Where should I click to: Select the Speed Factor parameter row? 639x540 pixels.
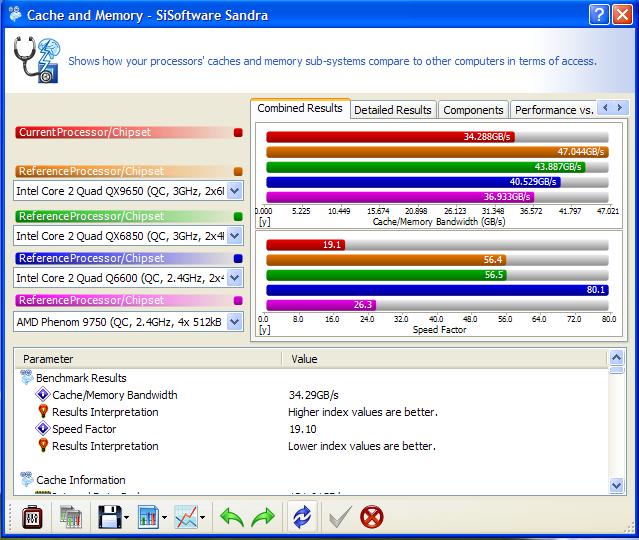[312, 429]
